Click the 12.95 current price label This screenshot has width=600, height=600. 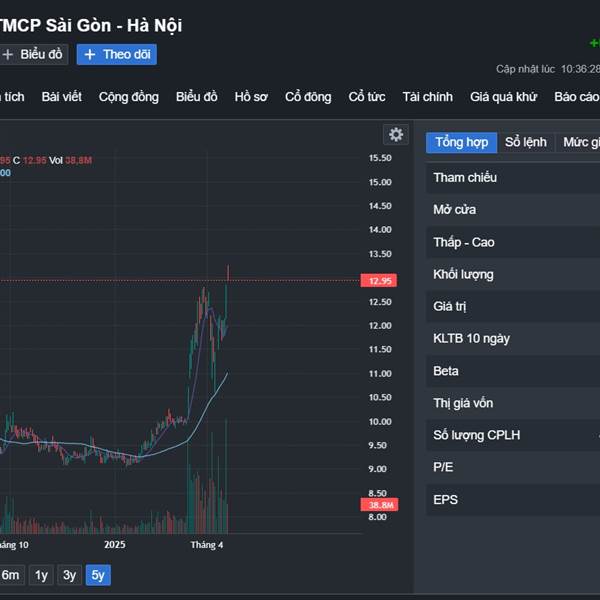[x=379, y=281]
